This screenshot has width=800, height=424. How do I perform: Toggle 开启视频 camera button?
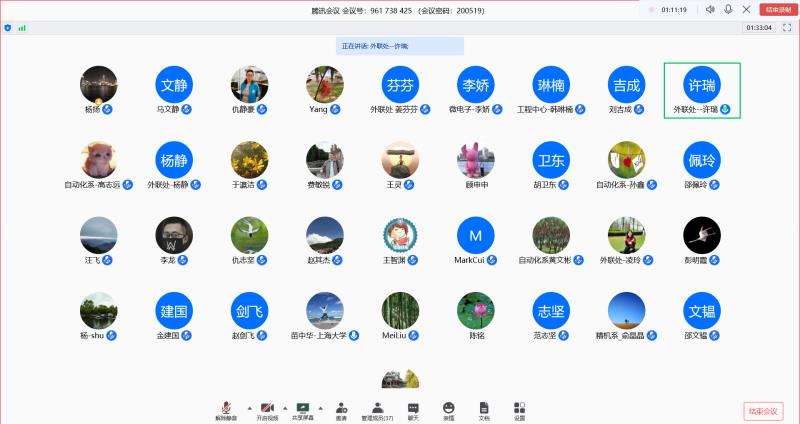[267, 410]
